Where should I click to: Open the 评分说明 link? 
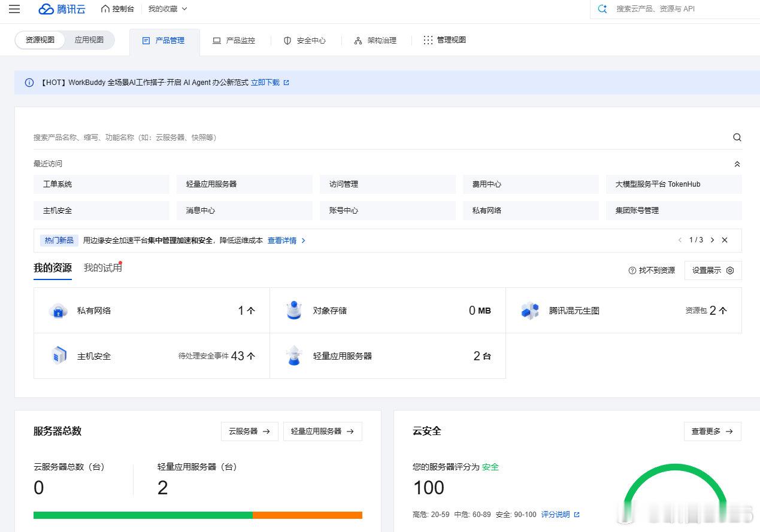coord(561,515)
